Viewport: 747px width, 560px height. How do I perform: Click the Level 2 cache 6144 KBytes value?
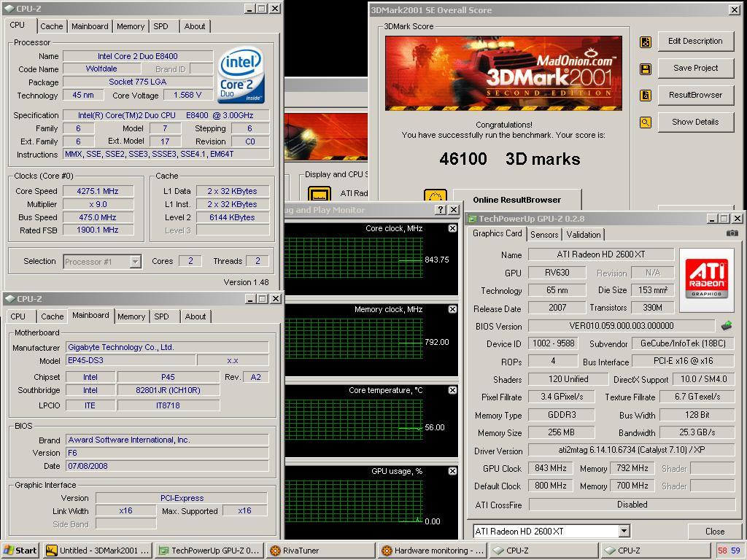pyautogui.click(x=232, y=217)
